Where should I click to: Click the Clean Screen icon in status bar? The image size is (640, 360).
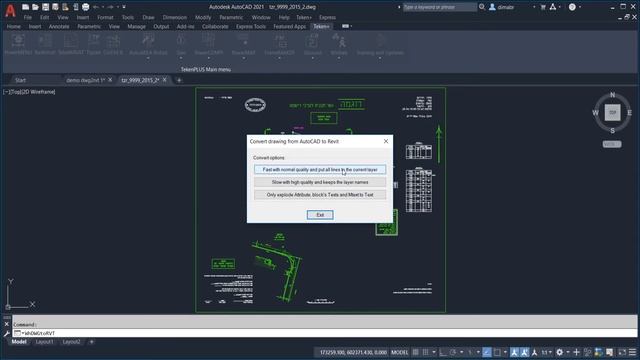[622, 352]
